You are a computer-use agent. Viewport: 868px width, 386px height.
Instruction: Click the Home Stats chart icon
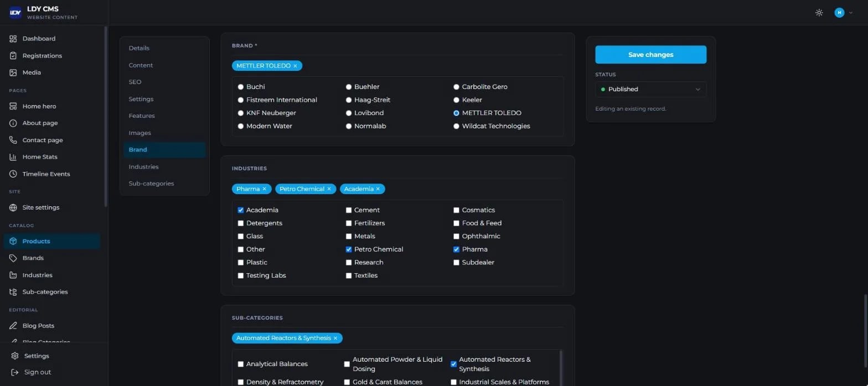13,157
